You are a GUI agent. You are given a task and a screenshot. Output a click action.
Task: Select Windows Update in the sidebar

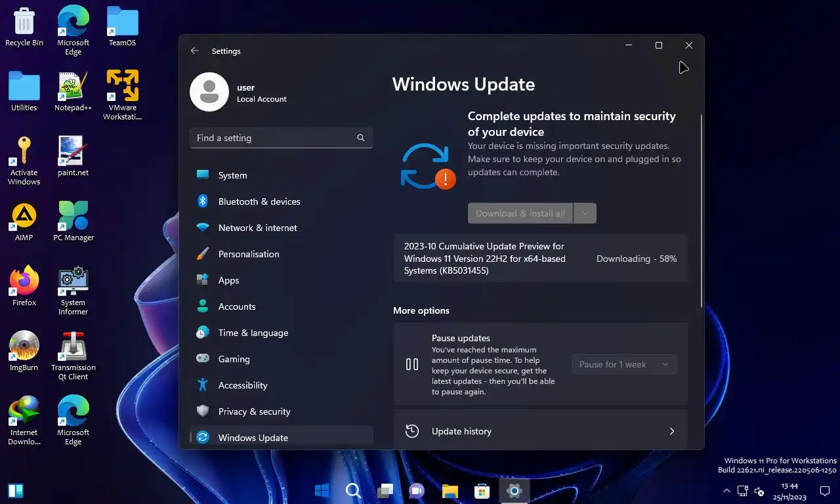[282, 437]
